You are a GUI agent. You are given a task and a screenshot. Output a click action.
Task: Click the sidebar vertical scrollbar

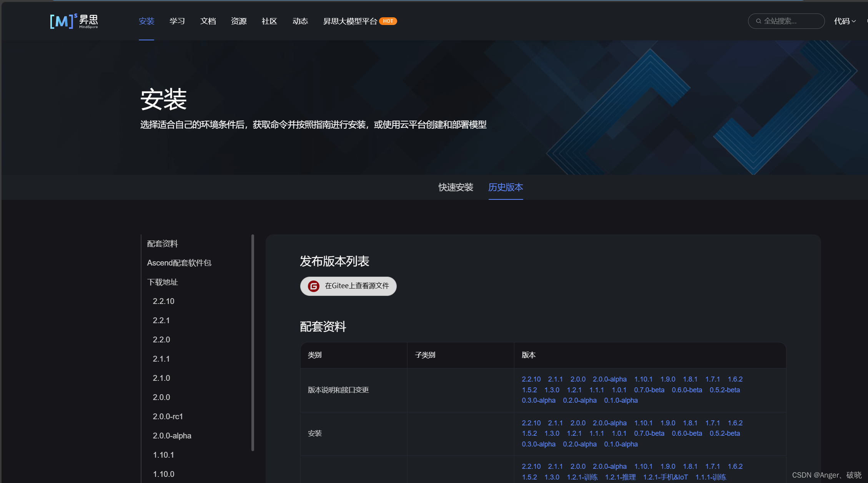pyautogui.click(x=253, y=342)
